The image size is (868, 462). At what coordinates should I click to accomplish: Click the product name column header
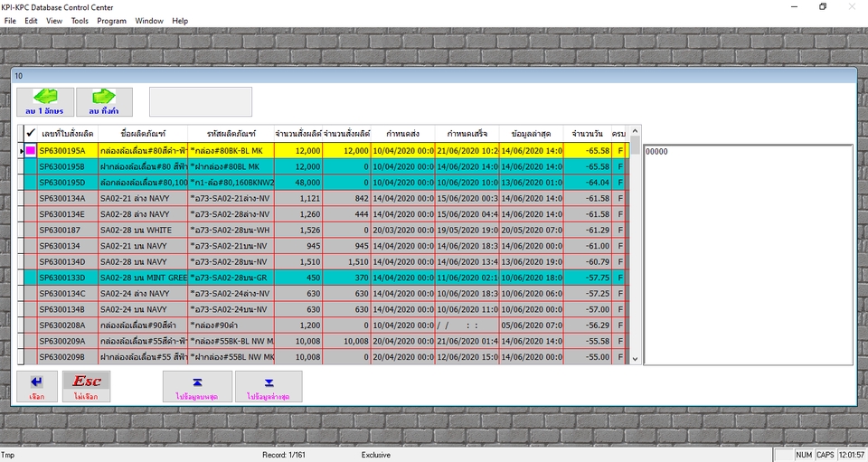[143, 133]
